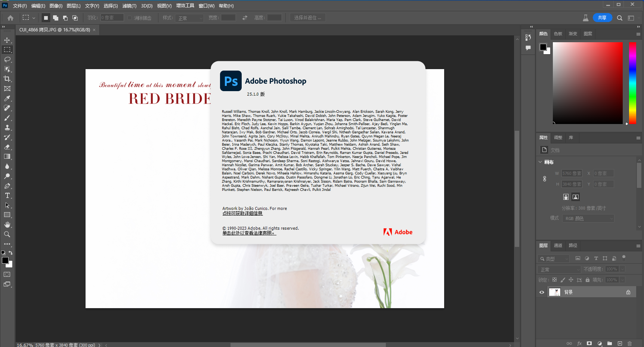Select the Move tool
This screenshot has width=644, height=347.
pos(7,40)
